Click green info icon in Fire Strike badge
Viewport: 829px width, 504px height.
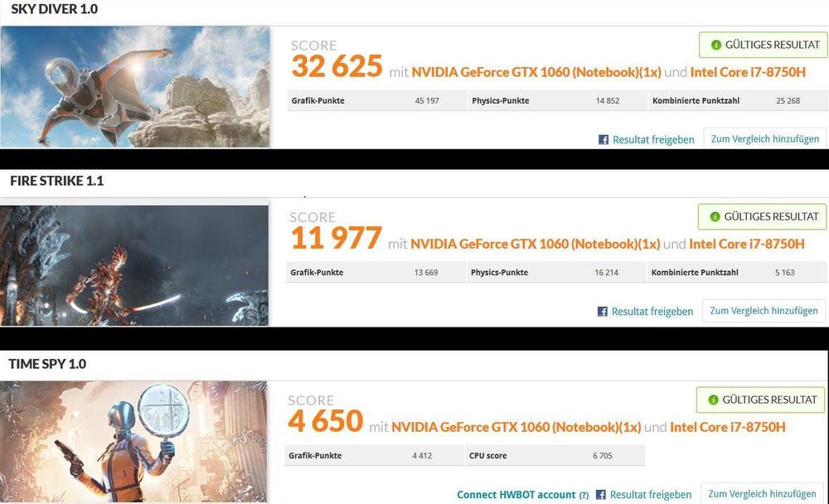point(715,217)
